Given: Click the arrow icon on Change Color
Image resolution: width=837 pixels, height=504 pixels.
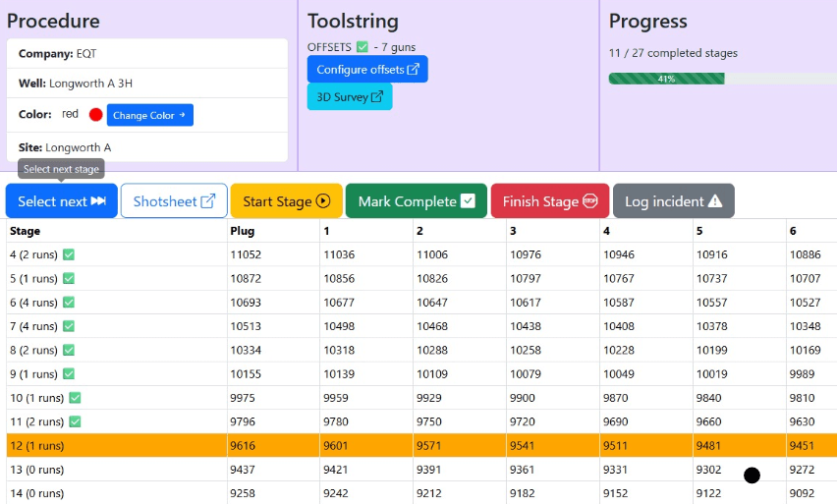Looking at the screenshot, I should tap(182, 115).
